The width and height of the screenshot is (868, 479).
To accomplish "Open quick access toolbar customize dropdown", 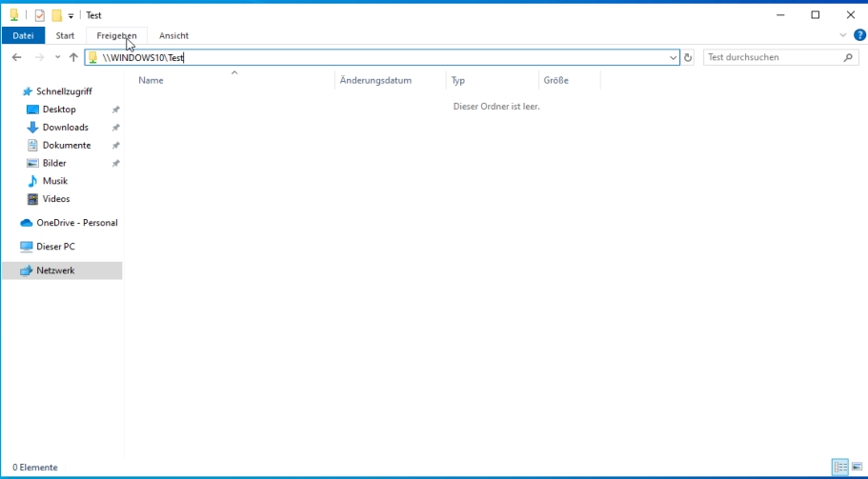I will pyautogui.click(x=71, y=16).
